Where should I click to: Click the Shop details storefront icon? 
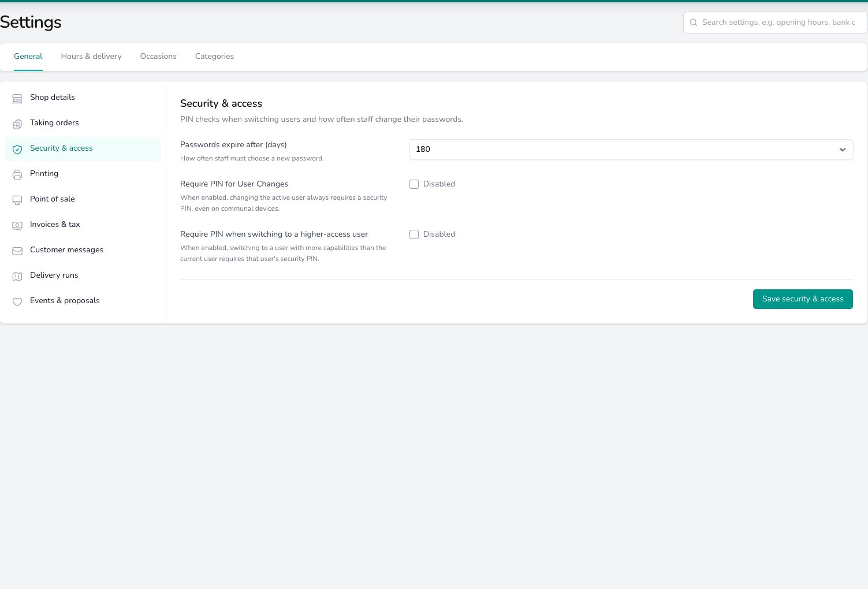[17, 98]
